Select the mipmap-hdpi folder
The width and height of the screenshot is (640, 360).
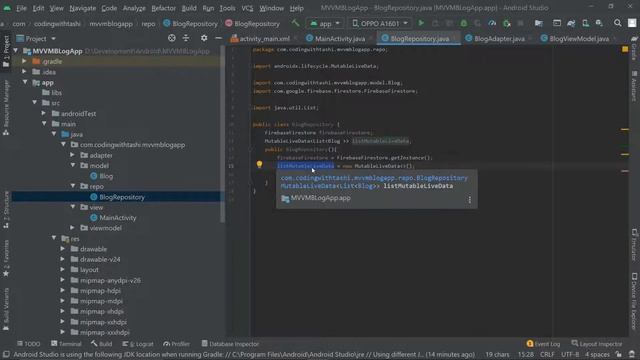(96, 291)
